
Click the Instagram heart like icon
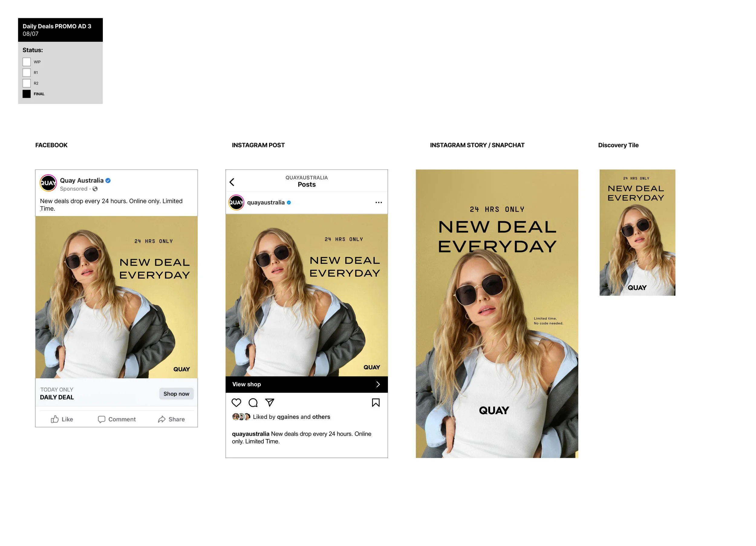pyautogui.click(x=236, y=402)
